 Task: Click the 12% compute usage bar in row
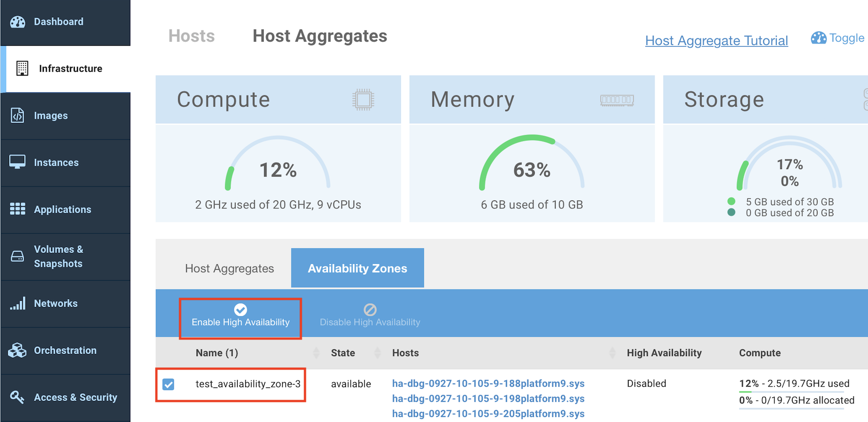[791, 391]
